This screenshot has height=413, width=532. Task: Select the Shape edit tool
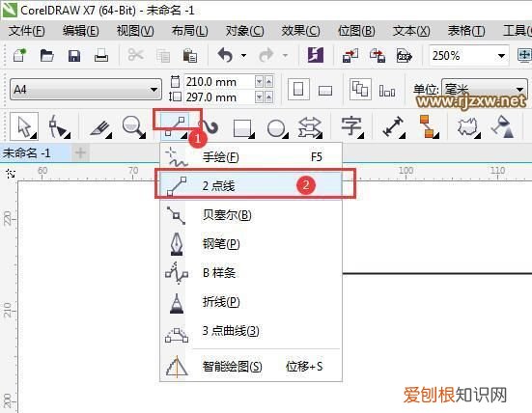pos(59,126)
